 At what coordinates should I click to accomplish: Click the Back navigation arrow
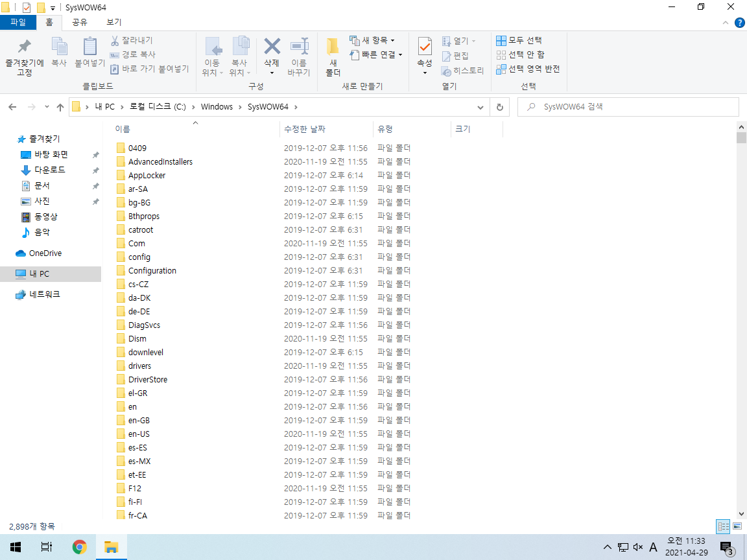(12, 107)
